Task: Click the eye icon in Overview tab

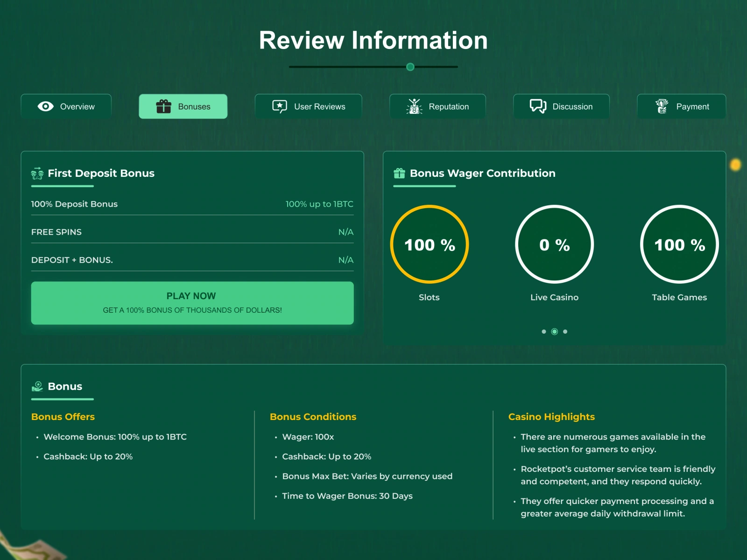Action: pos(45,106)
